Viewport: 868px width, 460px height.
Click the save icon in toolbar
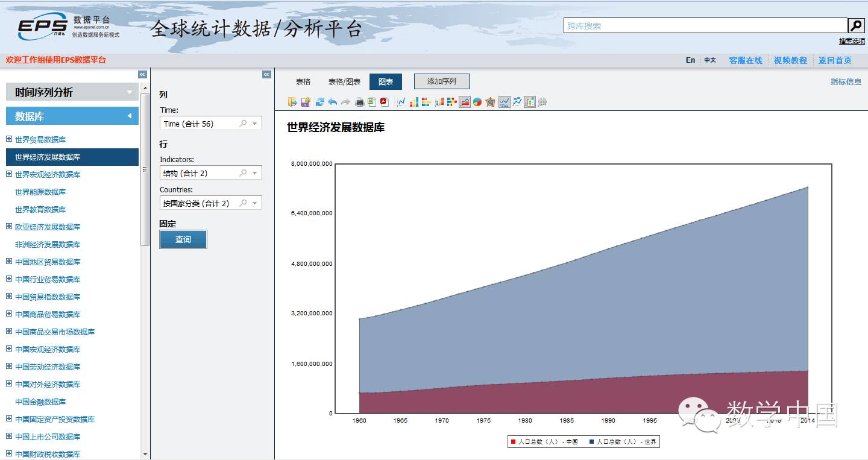306,102
